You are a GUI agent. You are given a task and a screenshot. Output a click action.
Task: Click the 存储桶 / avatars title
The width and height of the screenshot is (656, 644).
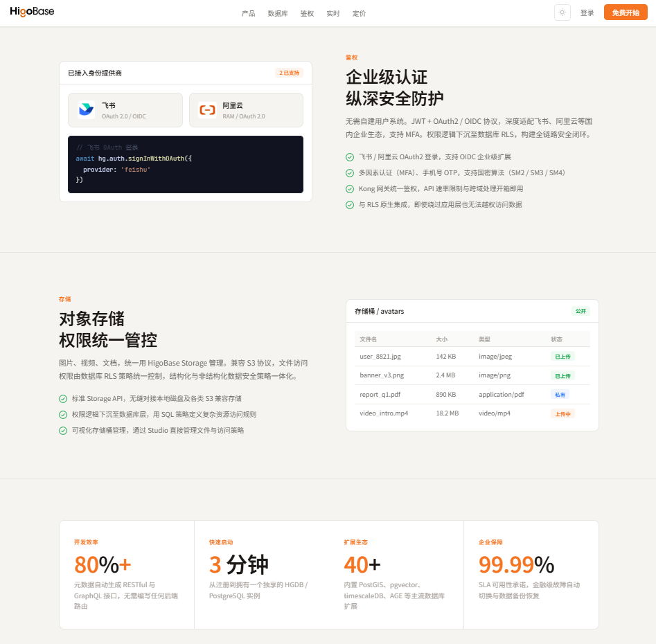click(x=380, y=311)
